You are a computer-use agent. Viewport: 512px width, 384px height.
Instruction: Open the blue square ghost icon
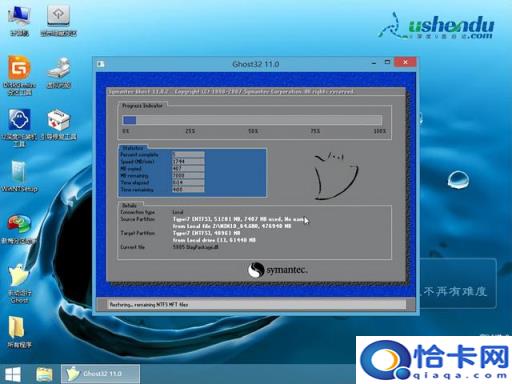coord(19,128)
